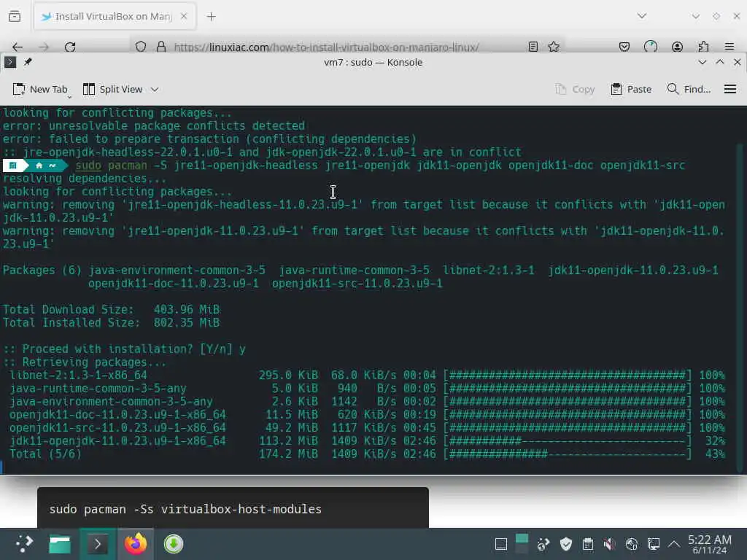This screenshot has width=747, height=560.
Task: Close the Install VirtualBox Firefox tab
Action: [184, 17]
